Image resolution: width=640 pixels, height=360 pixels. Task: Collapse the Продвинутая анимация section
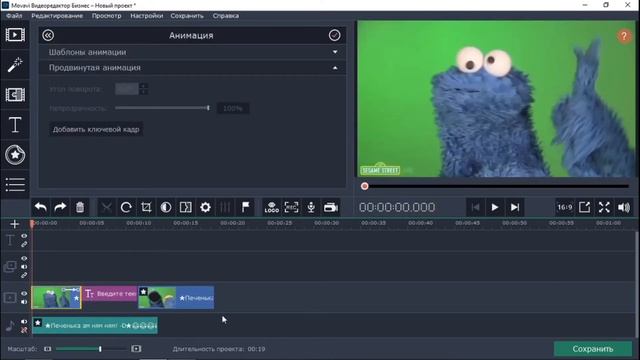192,68
